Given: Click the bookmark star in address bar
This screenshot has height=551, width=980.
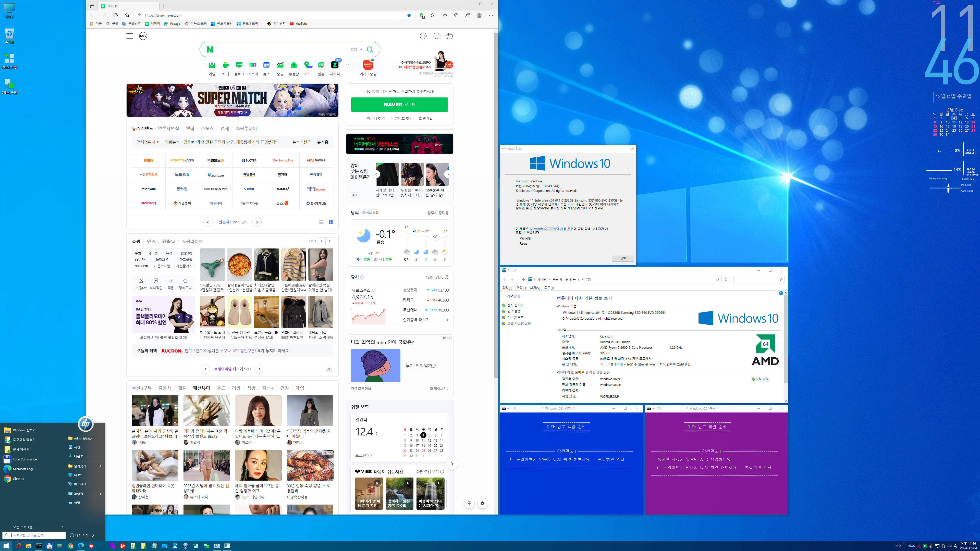Looking at the screenshot, I should (409, 15).
